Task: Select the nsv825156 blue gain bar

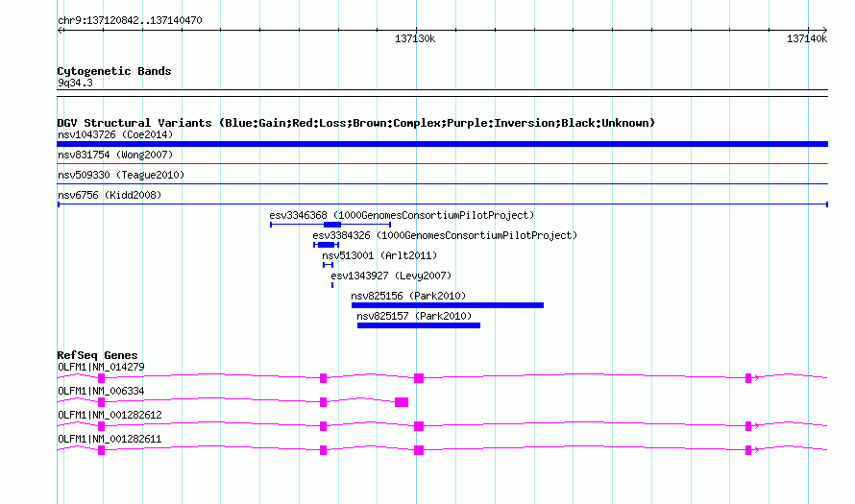Action: pos(448,305)
